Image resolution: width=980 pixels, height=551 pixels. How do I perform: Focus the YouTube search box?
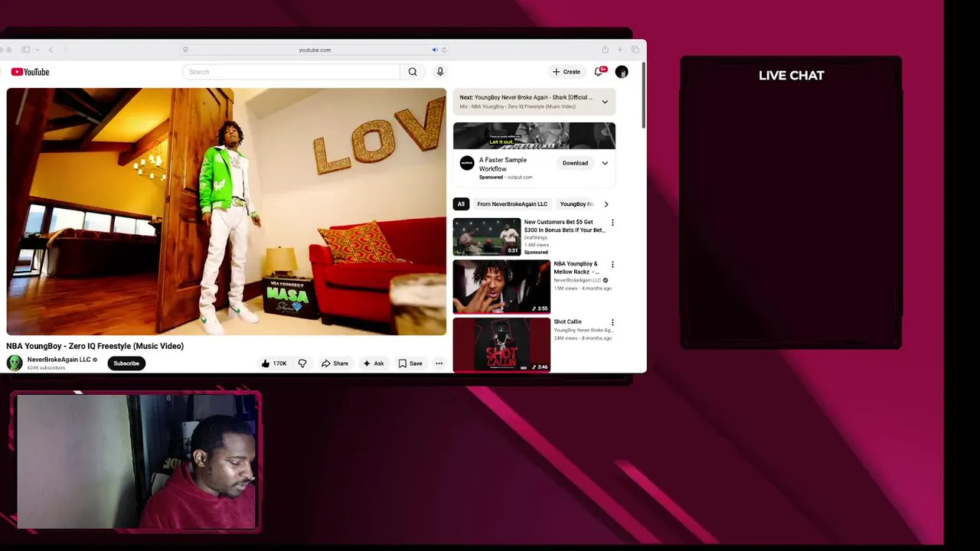291,72
